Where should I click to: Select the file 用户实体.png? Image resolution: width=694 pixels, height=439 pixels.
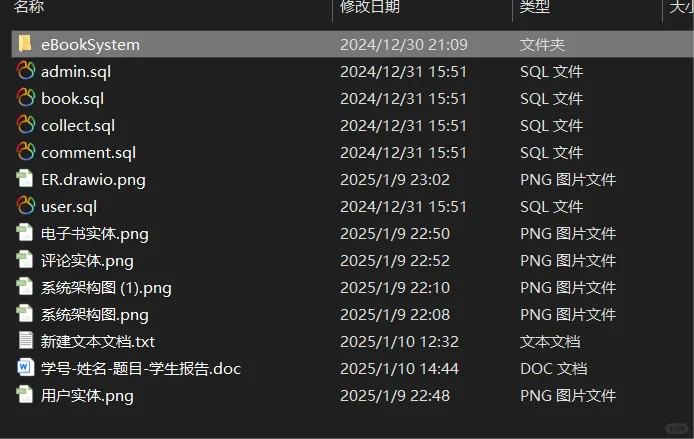pos(87,396)
